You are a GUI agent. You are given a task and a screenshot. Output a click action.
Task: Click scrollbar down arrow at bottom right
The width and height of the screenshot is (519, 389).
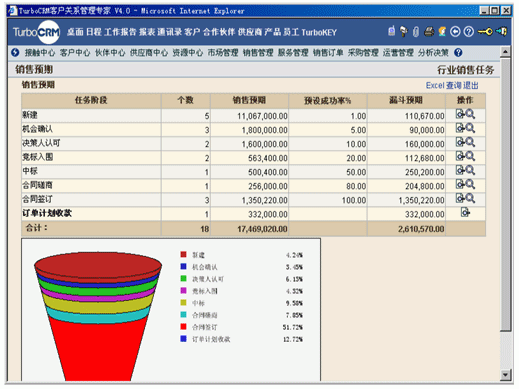505,375
